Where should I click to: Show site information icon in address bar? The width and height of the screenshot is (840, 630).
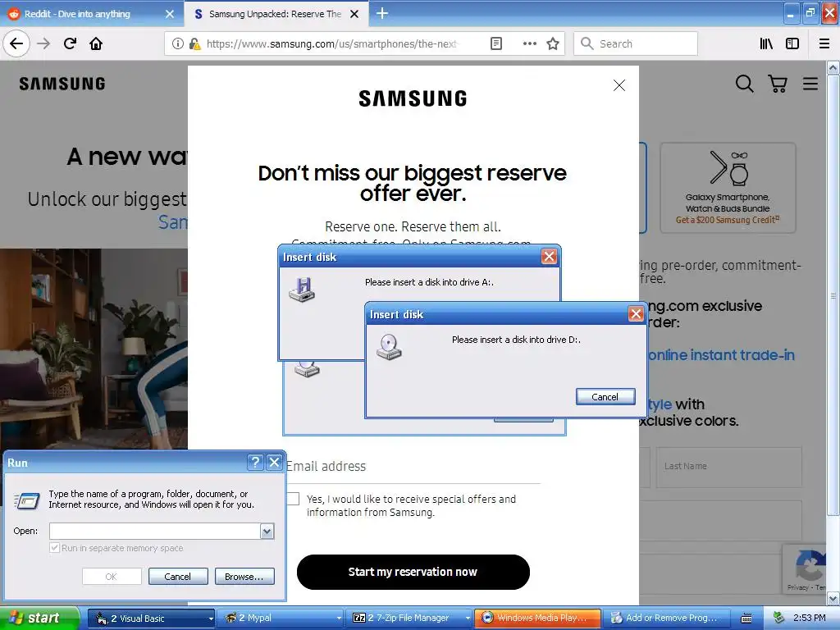coord(178,43)
